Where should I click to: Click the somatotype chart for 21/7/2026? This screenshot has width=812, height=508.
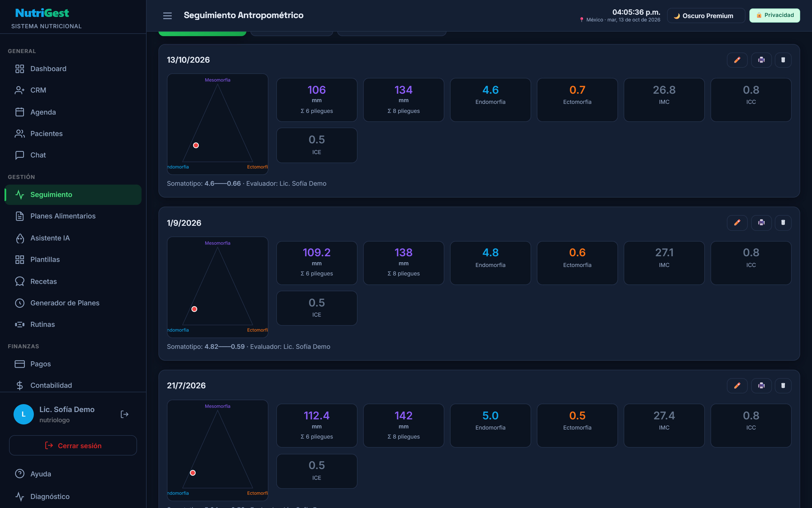[217, 450]
